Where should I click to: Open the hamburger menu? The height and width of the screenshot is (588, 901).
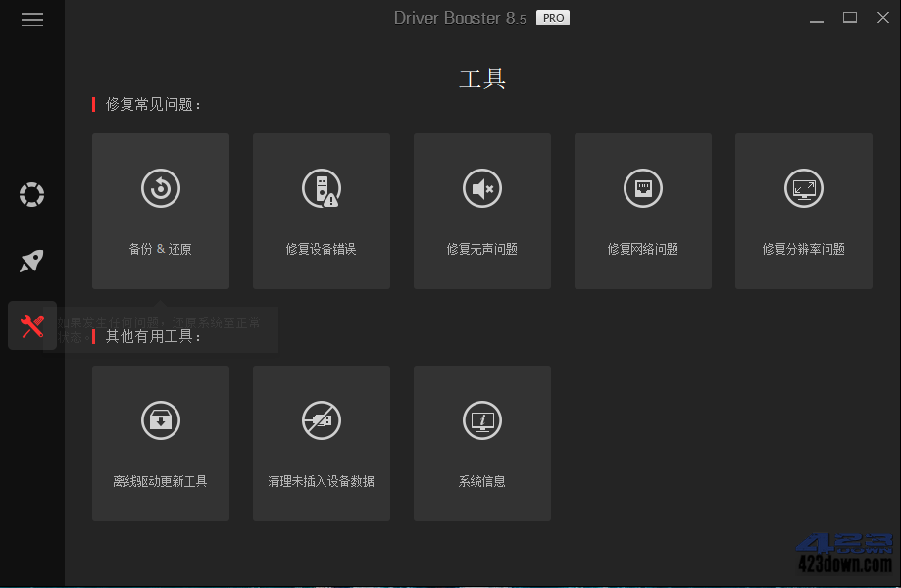[32, 20]
